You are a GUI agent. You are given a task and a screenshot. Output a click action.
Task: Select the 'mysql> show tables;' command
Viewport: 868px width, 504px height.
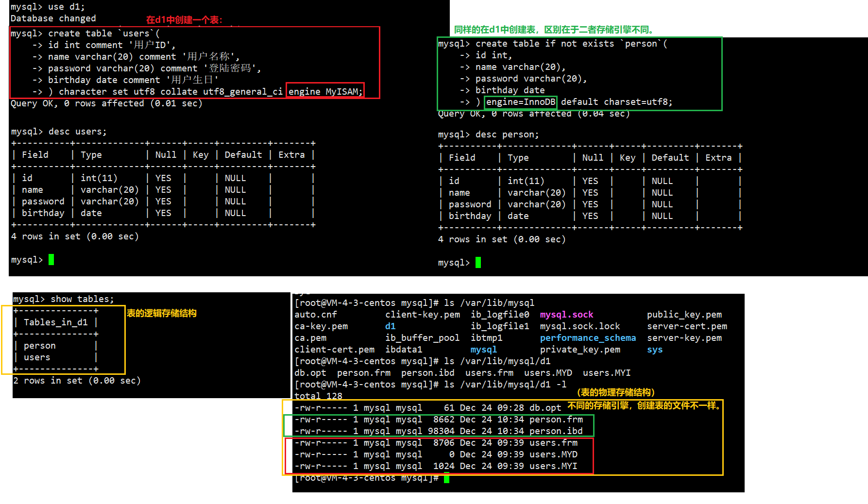point(64,299)
